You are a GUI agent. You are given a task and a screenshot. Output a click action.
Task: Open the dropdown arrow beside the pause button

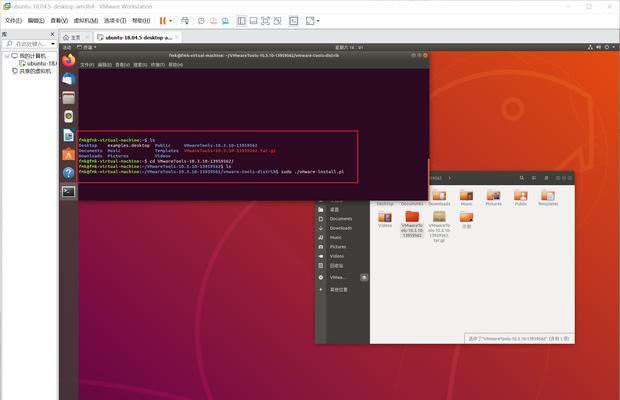point(170,21)
